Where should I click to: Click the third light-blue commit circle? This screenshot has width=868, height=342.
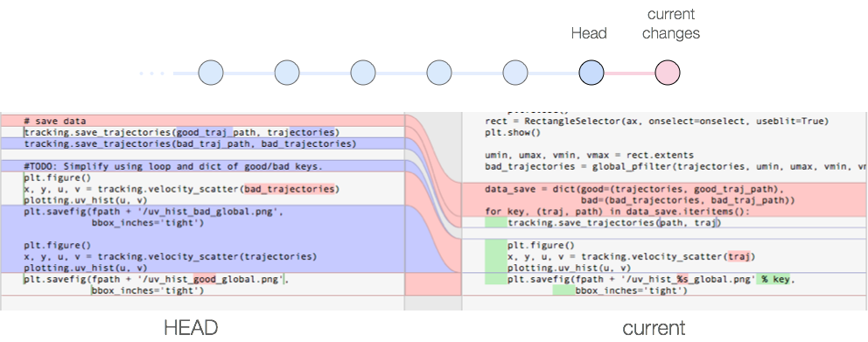pyautogui.click(x=363, y=73)
